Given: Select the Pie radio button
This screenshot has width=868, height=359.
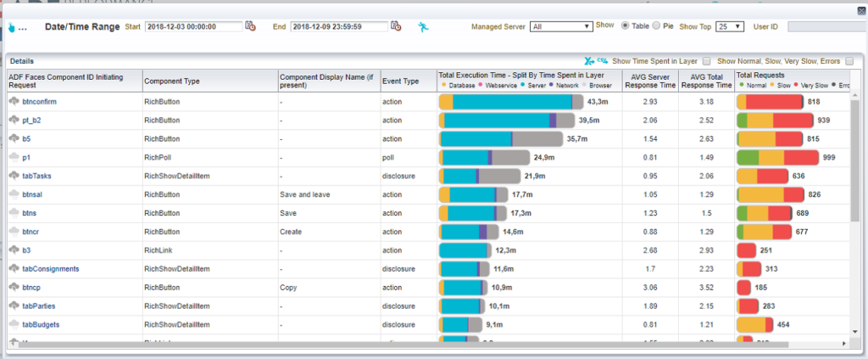Looking at the screenshot, I should (657, 25).
